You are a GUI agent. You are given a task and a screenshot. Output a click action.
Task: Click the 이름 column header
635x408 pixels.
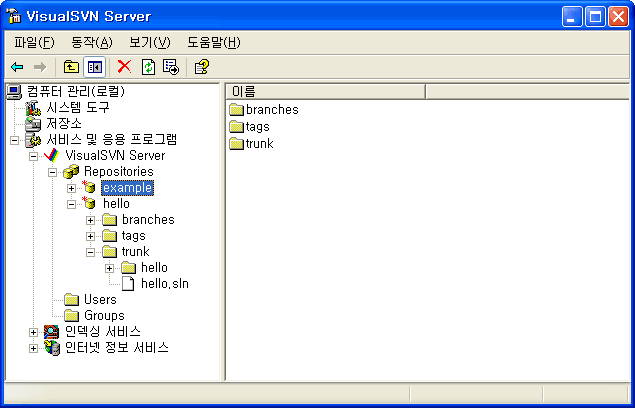pos(326,92)
